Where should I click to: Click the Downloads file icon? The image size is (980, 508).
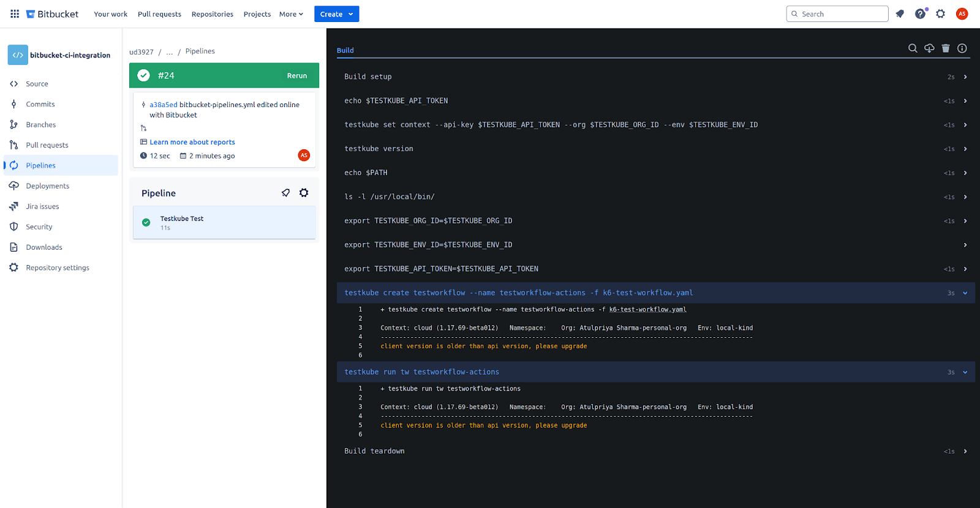[x=14, y=247]
